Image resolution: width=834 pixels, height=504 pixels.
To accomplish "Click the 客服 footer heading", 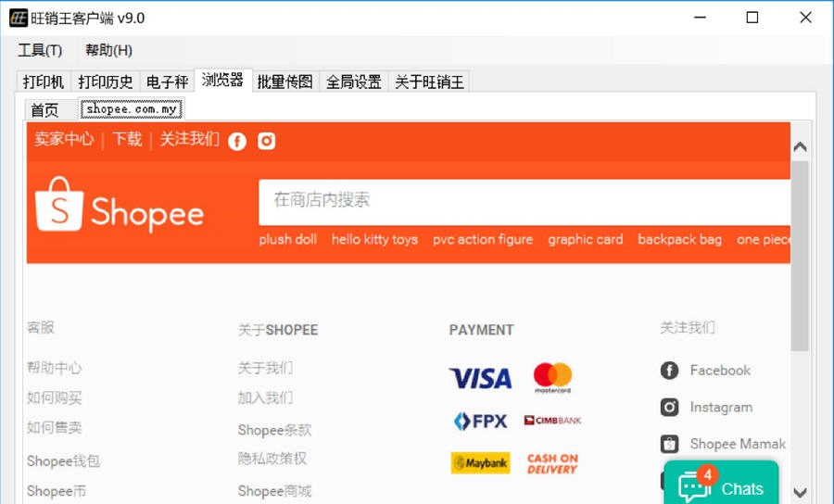I will 41,327.
